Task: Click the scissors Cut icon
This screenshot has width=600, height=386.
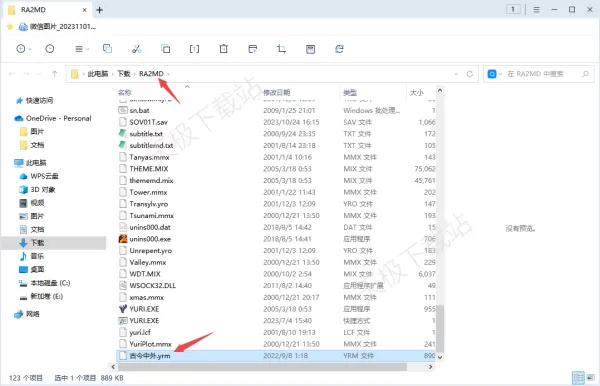Action: point(137,49)
